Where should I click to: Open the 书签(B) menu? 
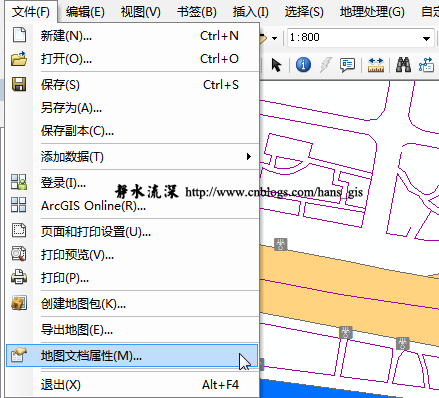197,12
